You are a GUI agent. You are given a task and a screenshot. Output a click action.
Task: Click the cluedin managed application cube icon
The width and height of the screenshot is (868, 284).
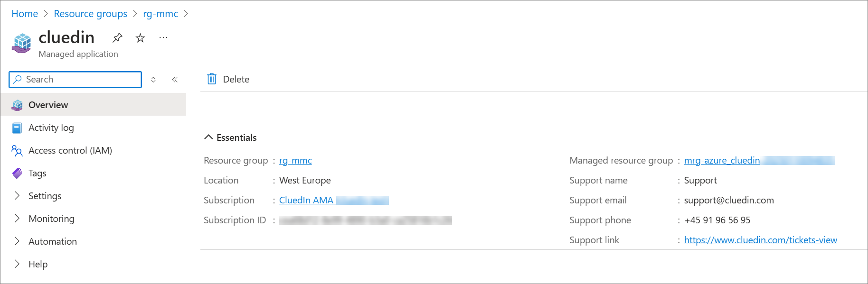(21, 43)
